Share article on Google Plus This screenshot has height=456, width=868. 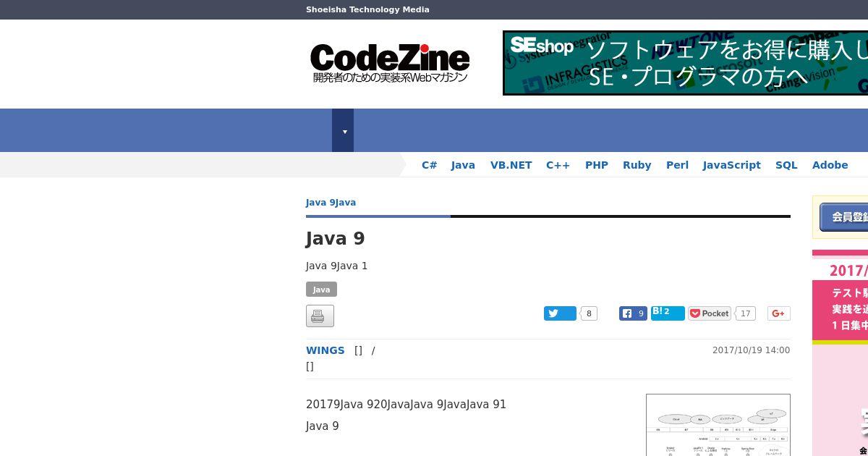point(778,313)
